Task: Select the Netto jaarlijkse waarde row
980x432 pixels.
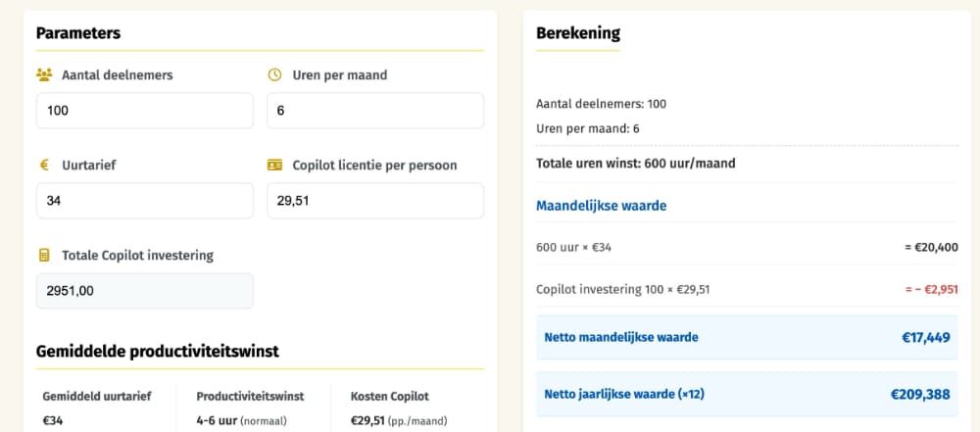Action: coord(747,395)
